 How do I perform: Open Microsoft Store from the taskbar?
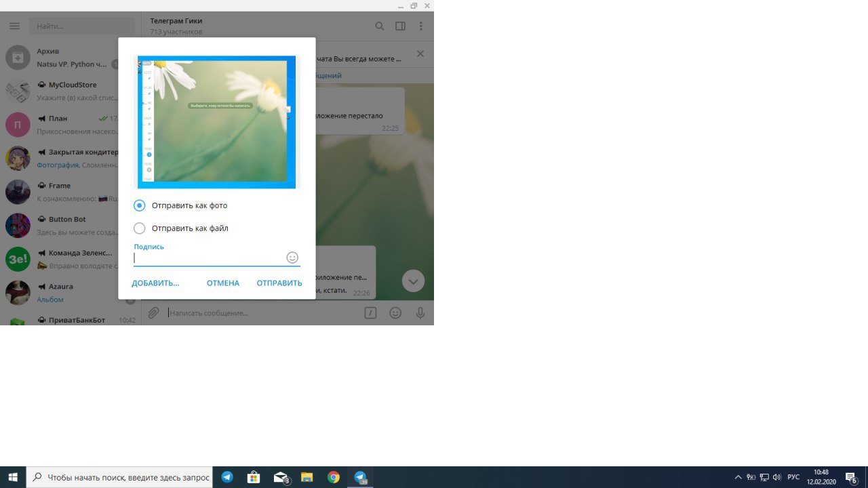tap(254, 477)
